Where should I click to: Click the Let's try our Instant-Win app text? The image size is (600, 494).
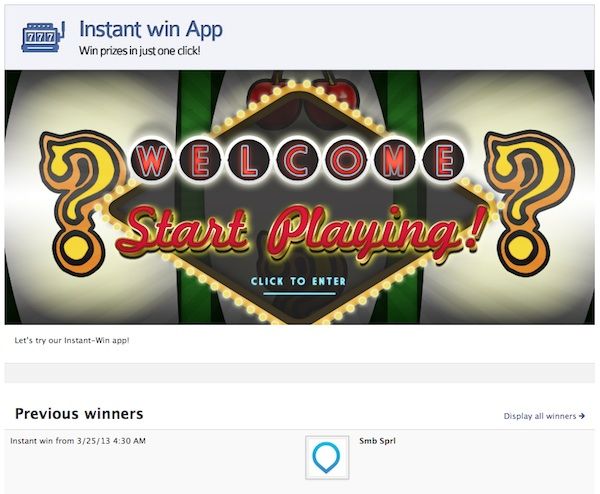coord(72,340)
